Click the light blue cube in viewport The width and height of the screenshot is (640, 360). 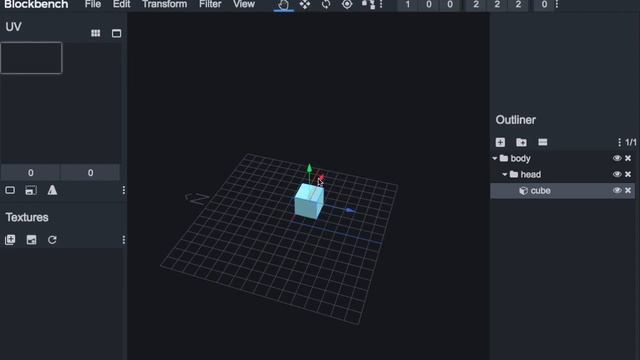click(x=309, y=201)
